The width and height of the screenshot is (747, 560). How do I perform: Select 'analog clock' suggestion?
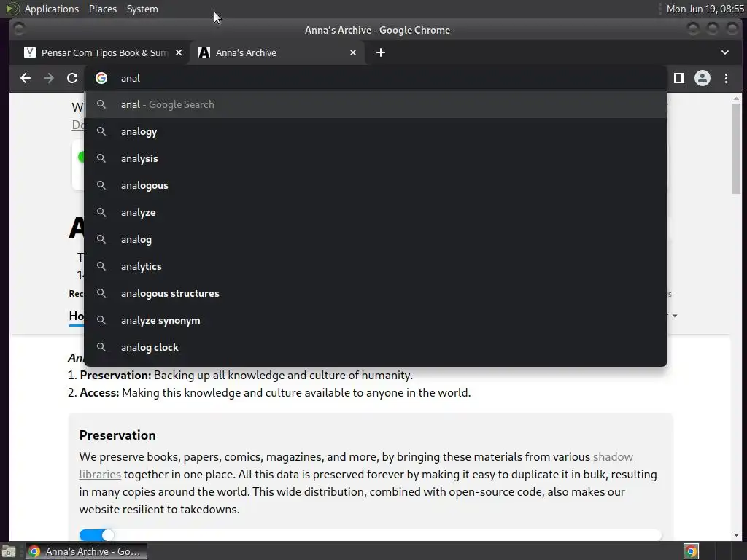coord(376,347)
